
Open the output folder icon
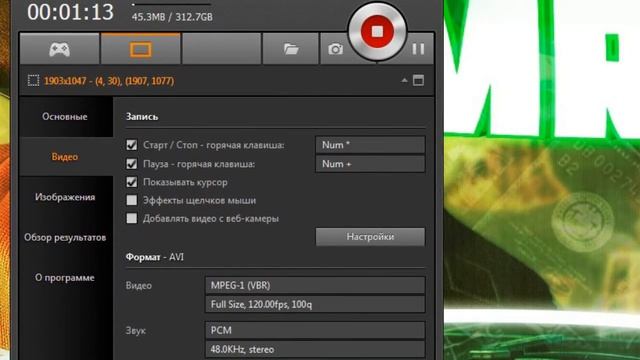pos(291,49)
